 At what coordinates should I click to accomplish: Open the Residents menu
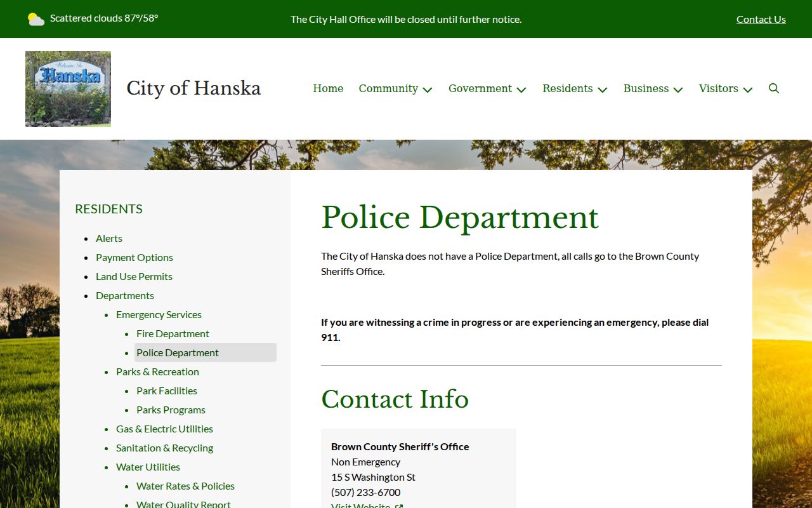tap(568, 88)
